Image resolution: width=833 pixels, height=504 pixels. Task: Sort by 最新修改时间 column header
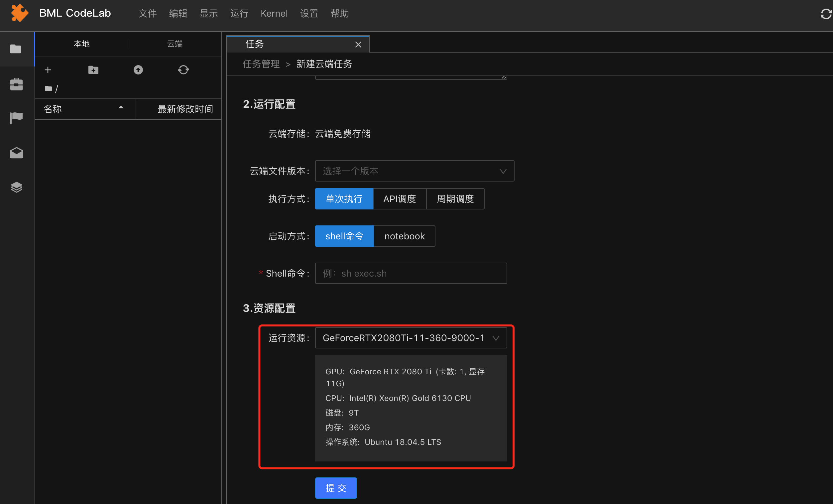click(185, 109)
